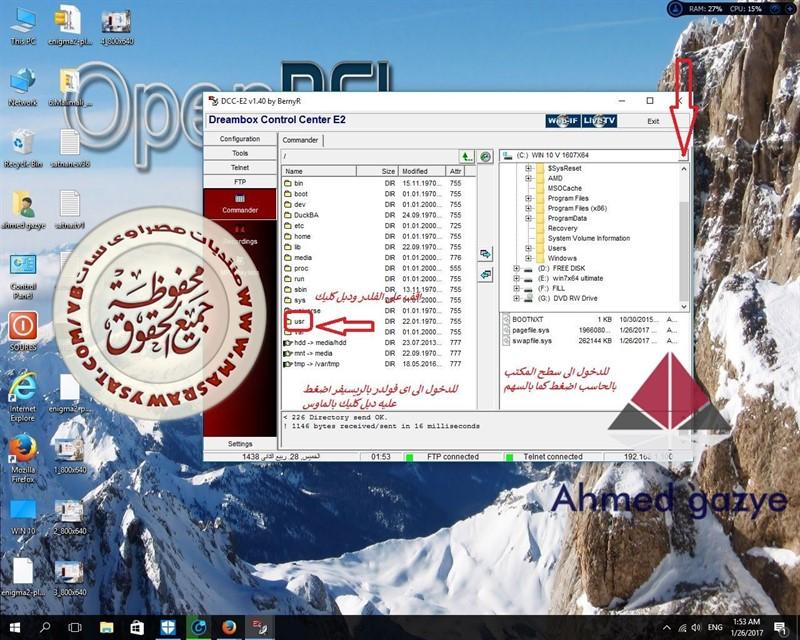Screen dimensions: 800x640
Task: Click the lower transfer arrow between file panes
Action: [x=485, y=275]
